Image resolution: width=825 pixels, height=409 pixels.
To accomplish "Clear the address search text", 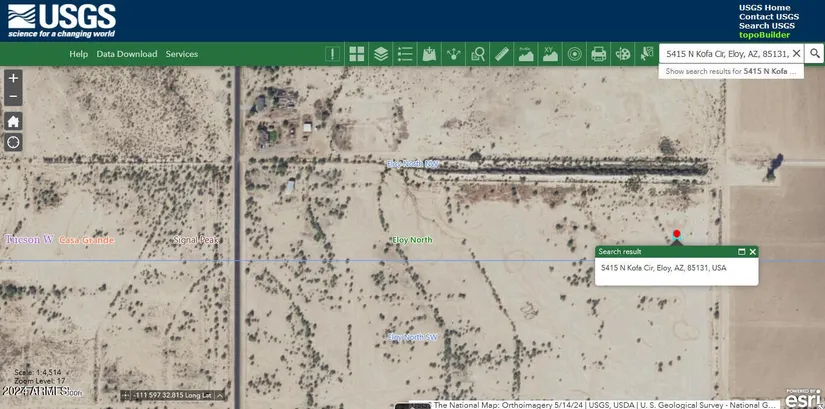I will 796,54.
